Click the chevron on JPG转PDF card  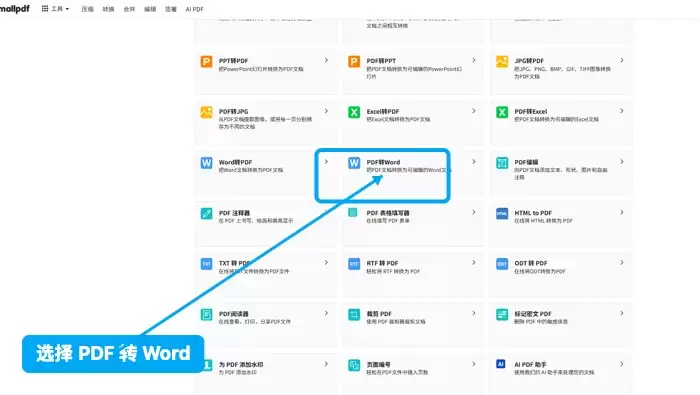(x=621, y=60)
